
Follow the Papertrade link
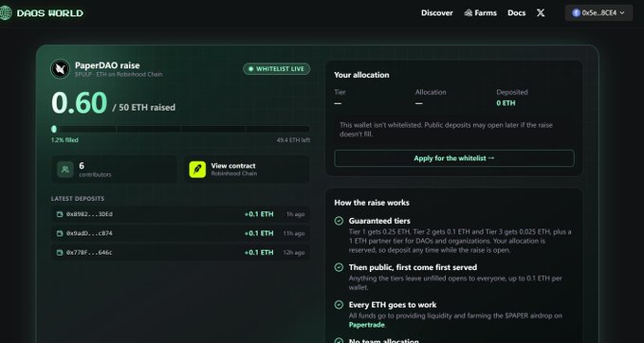click(367, 325)
